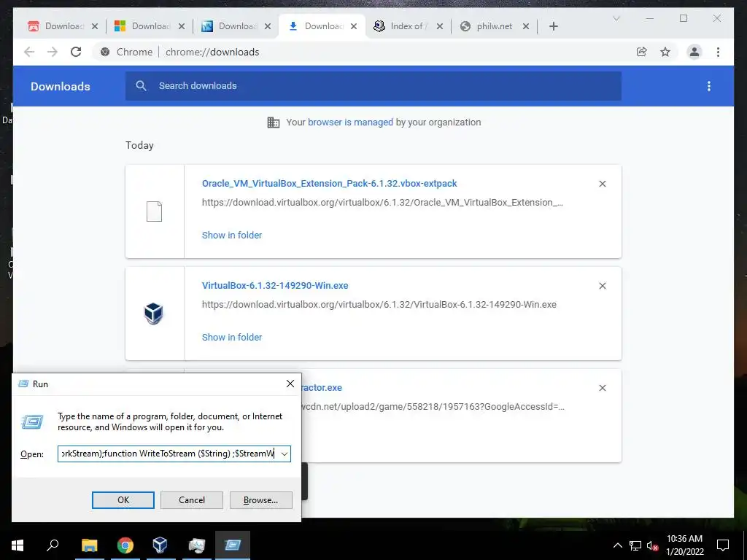The width and height of the screenshot is (747, 560).
Task: Remove Oracle Extension Pack entry from list
Action: [602, 184]
